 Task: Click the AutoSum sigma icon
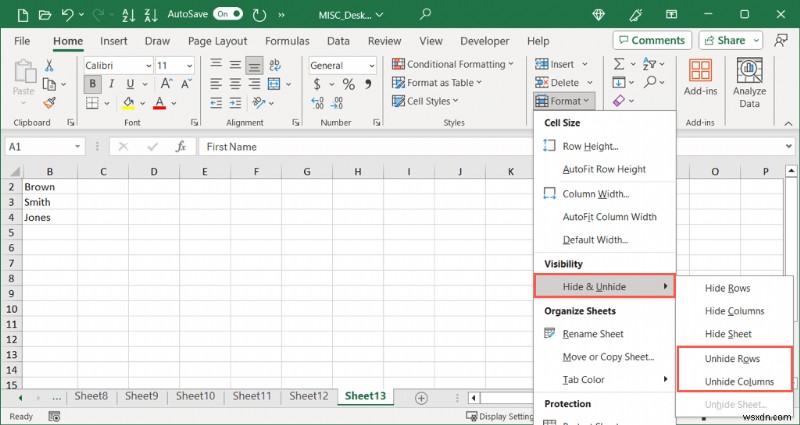[618, 64]
